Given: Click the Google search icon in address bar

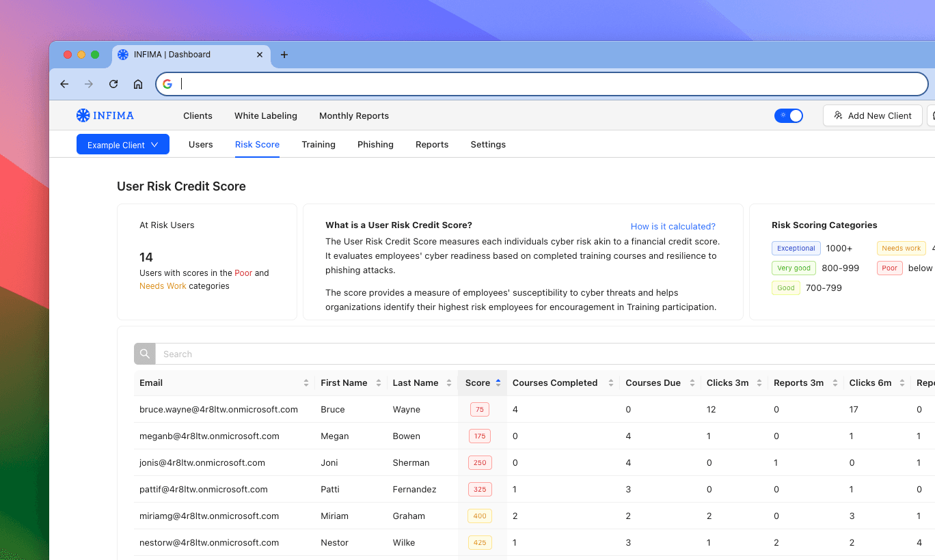Looking at the screenshot, I should pos(167,83).
